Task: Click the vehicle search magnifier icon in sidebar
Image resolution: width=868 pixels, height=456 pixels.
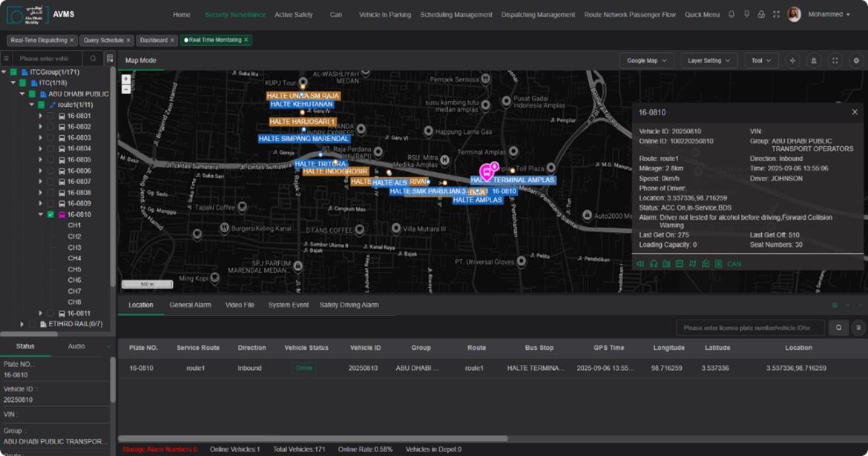Action: pos(93,59)
